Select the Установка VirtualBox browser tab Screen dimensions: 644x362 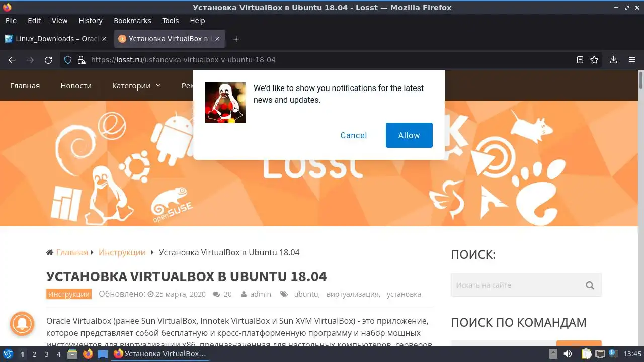(170, 39)
